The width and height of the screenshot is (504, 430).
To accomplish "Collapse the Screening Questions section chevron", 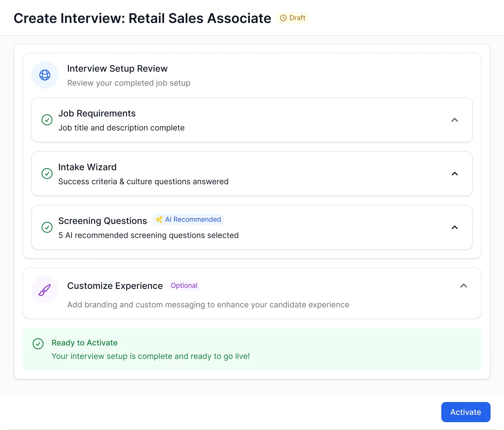I will point(455,227).
